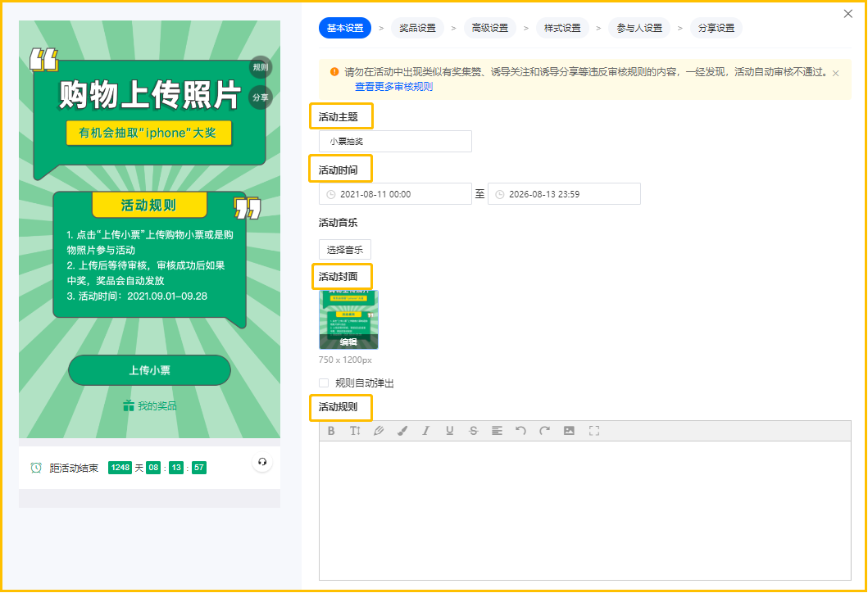
Task: Open text alignment options
Action: point(497,431)
